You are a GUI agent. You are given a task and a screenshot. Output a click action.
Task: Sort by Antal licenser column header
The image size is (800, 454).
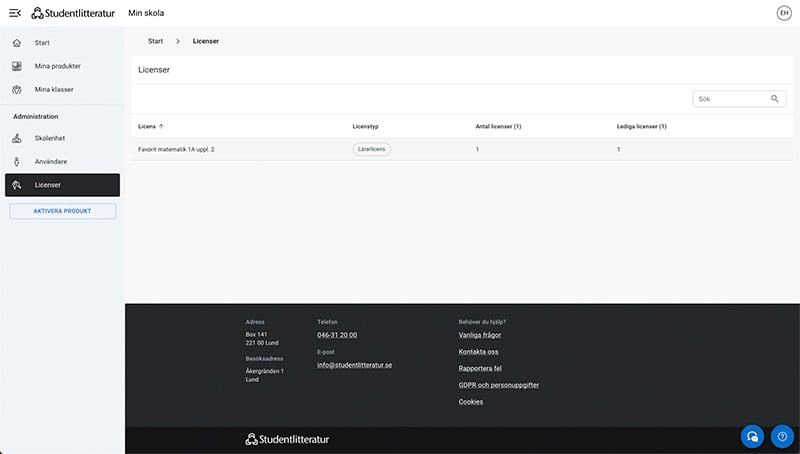click(x=498, y=127)
